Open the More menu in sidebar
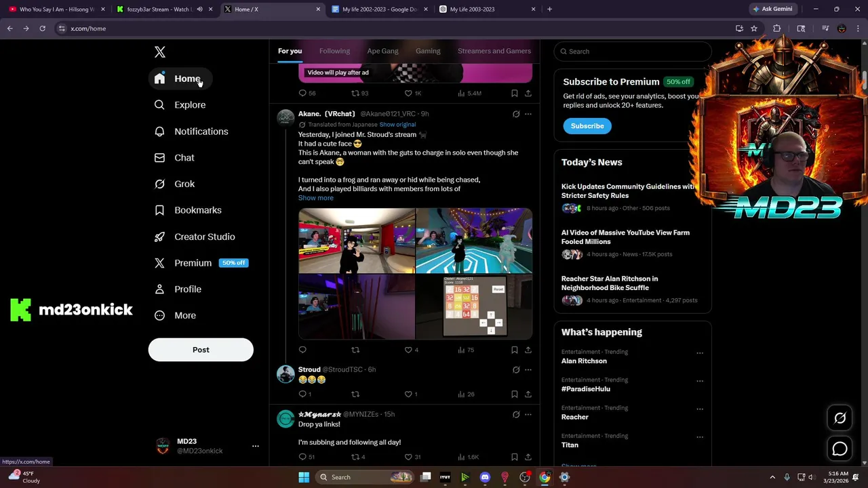Screen dimensions: 868x488 point(175,315)
